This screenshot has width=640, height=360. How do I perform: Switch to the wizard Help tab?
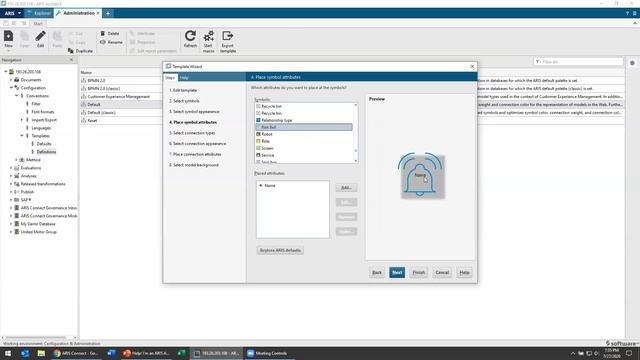pos(184,77)
